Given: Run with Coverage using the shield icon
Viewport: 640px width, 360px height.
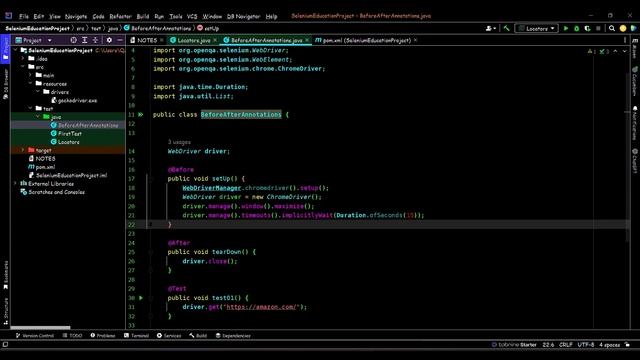Looking at the screenshot, I should pos(587,28).
